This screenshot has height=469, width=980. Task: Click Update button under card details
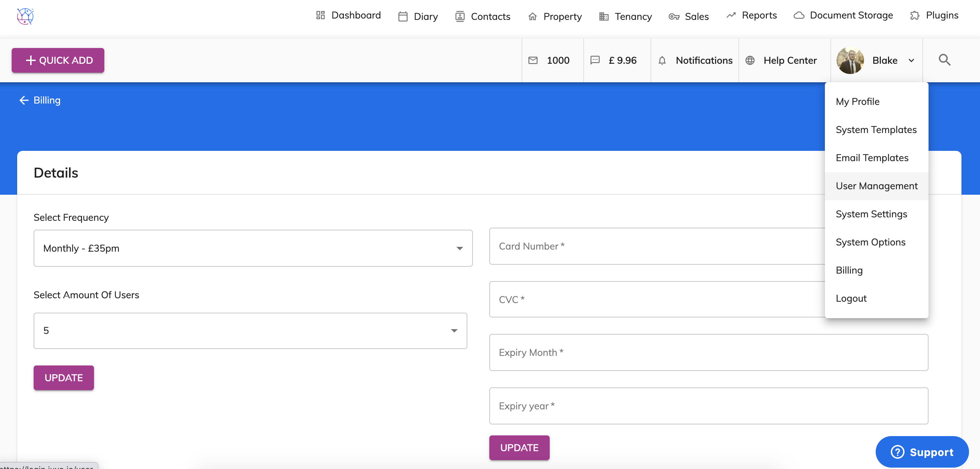tap(519, 448)
